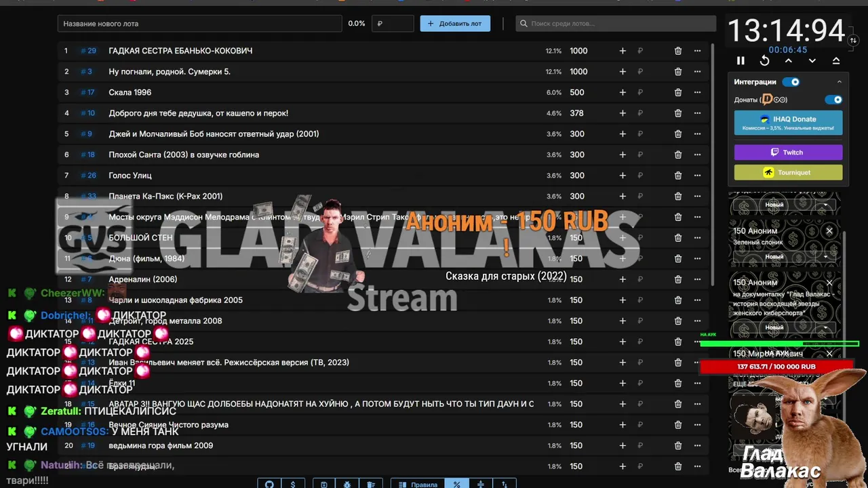
Task: Open more options for Плохой Санта
Action: pos(697,155)
